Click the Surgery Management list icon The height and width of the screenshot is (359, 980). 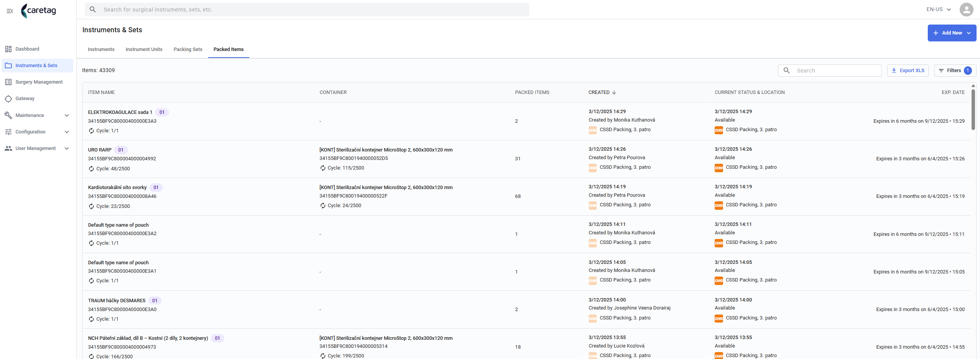click(x=8, y=82)
